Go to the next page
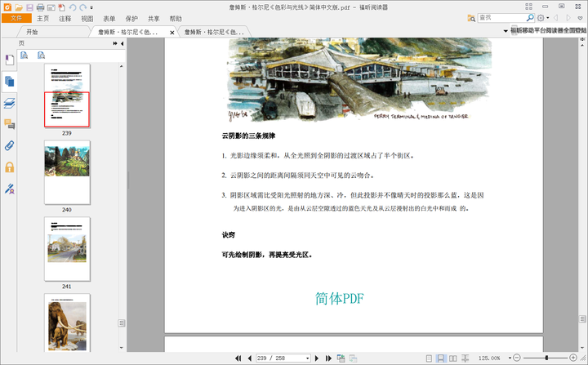 [317, 358]
